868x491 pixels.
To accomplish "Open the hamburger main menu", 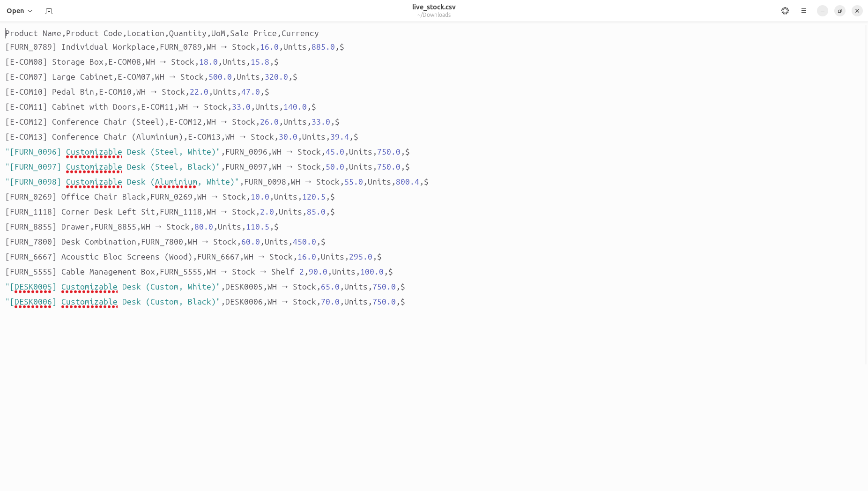I will [804, 11].
